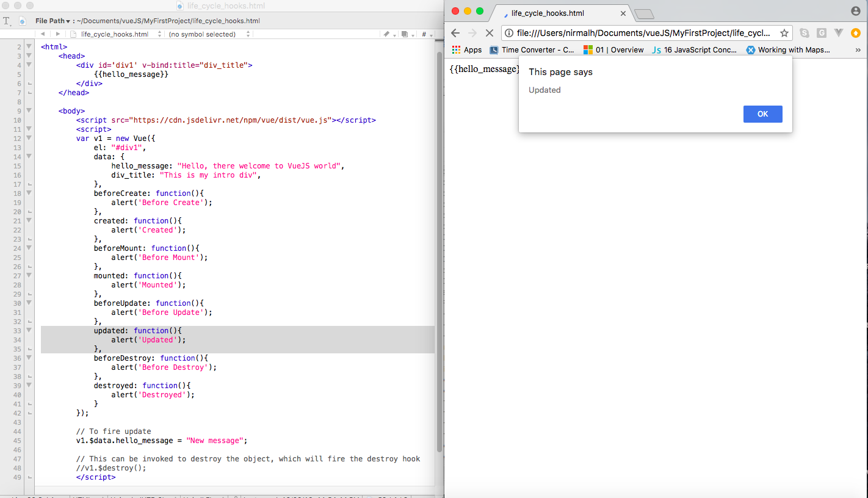Open the File Path dropdown in editor

pos(52,21)
